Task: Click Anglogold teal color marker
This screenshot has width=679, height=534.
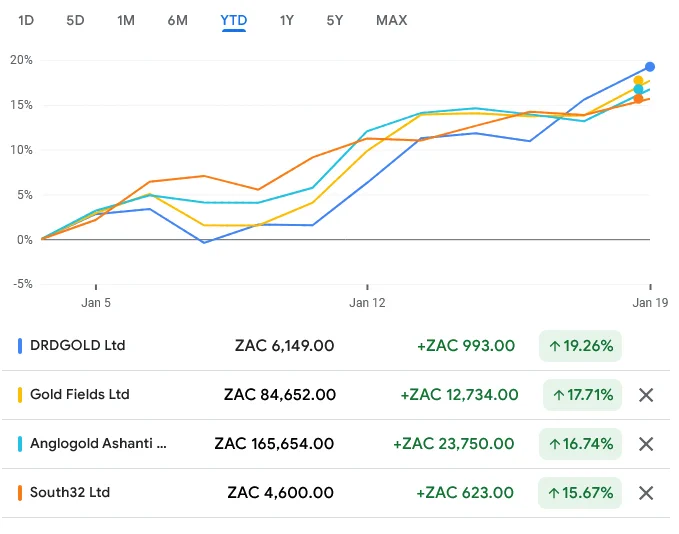Action: pyautogui.click(x=20, y=443)
